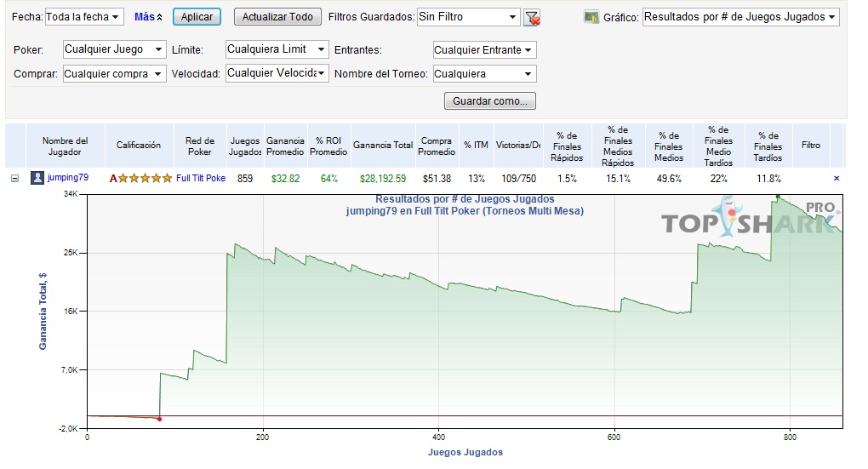Click the 859 games played value
The height and width of the screenshot is (469, 868).
[245, 178]
